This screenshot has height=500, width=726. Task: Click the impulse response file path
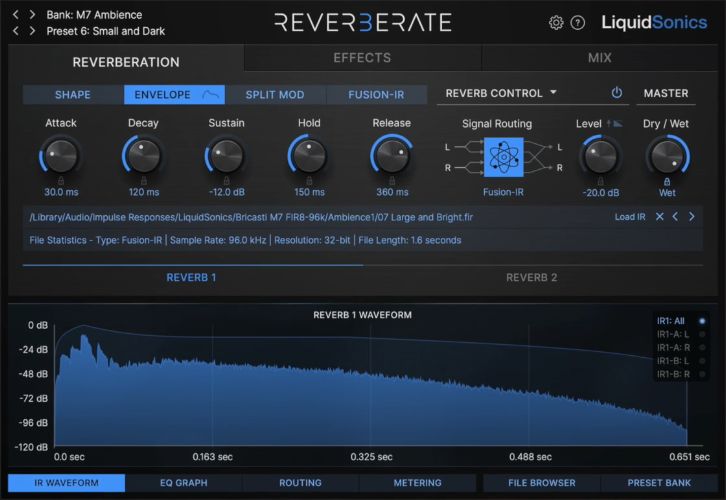click(x=251, y=217)
